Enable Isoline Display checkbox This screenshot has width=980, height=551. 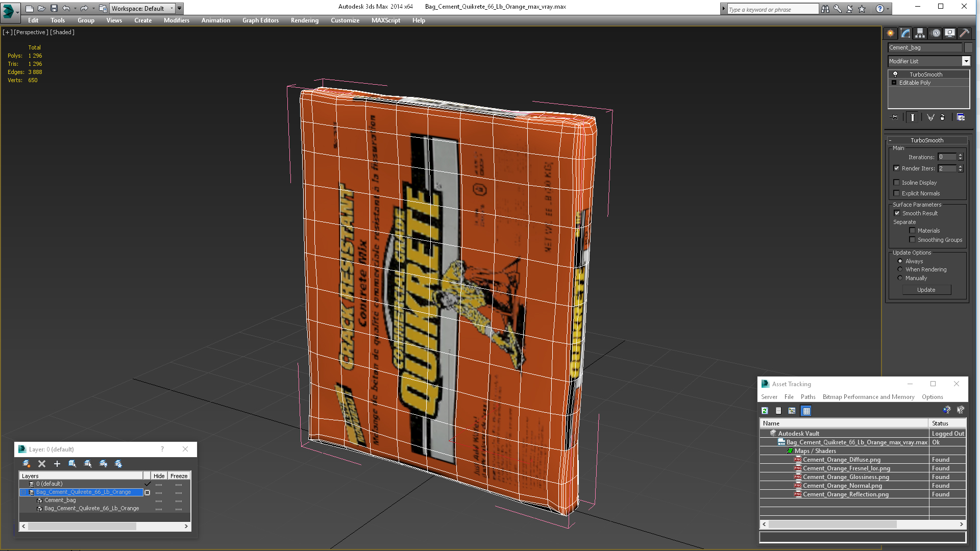(x=896, y=183)
